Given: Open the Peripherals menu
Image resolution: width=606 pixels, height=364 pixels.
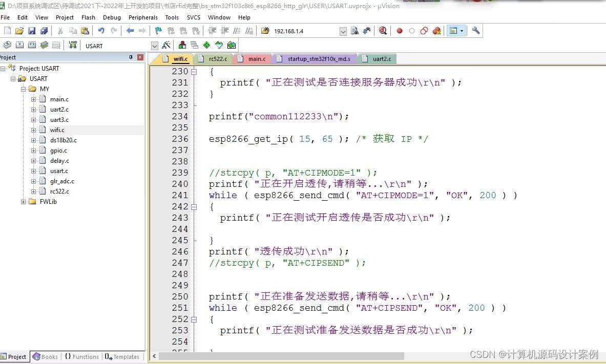Looking at the screenshot, I should pyautogui.click(x=143, y=17).
